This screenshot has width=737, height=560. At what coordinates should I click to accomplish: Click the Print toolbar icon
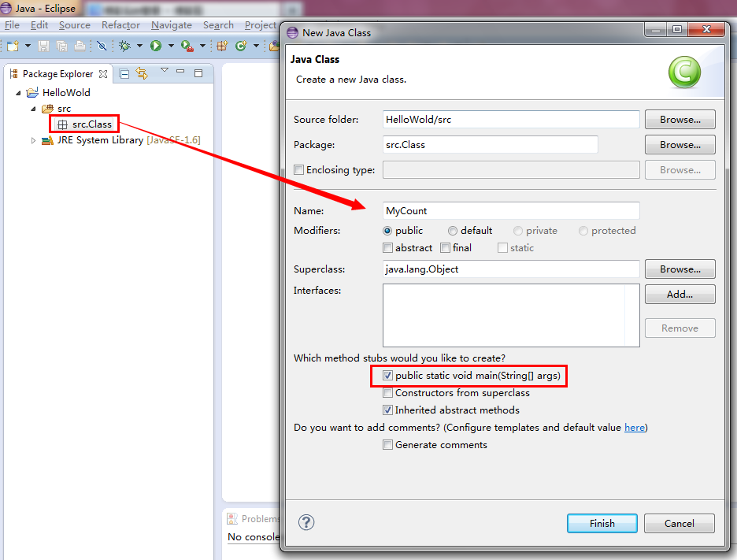coord(80,46)
